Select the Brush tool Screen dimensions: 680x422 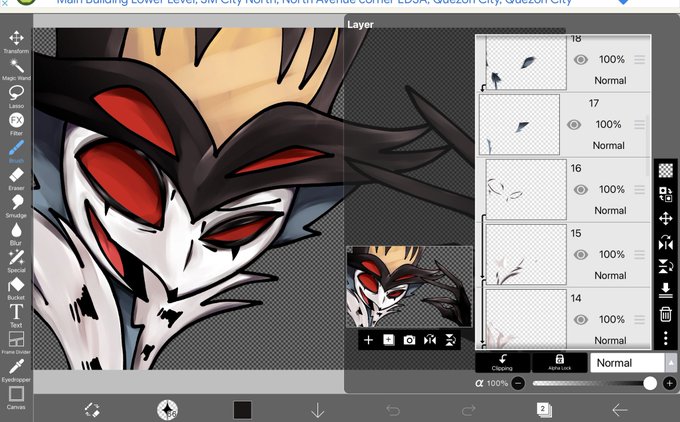point(16,151)
